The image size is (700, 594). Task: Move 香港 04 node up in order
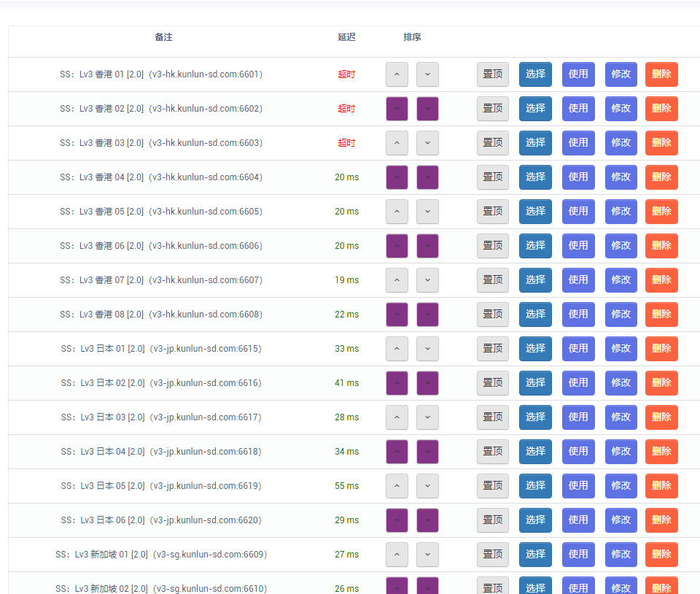(397, 177)
